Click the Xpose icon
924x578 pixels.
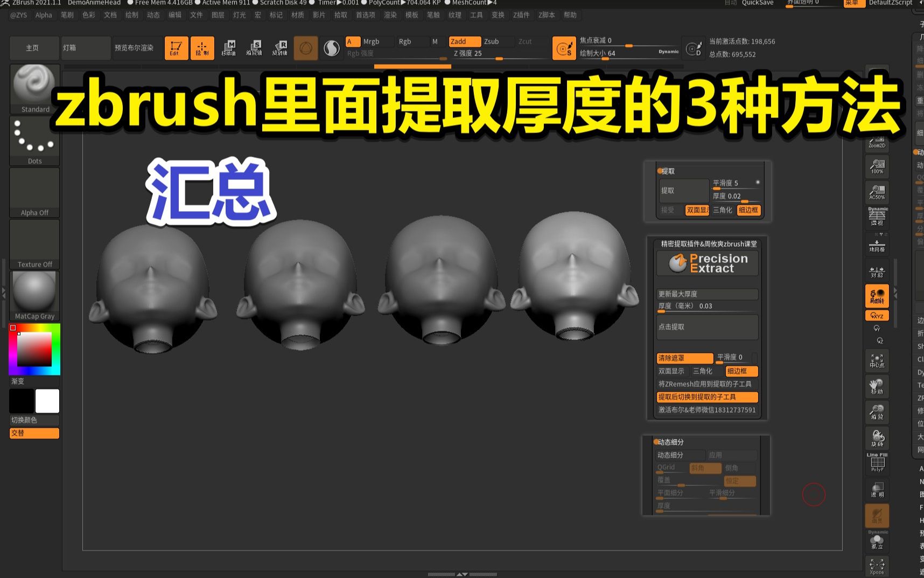877,566
